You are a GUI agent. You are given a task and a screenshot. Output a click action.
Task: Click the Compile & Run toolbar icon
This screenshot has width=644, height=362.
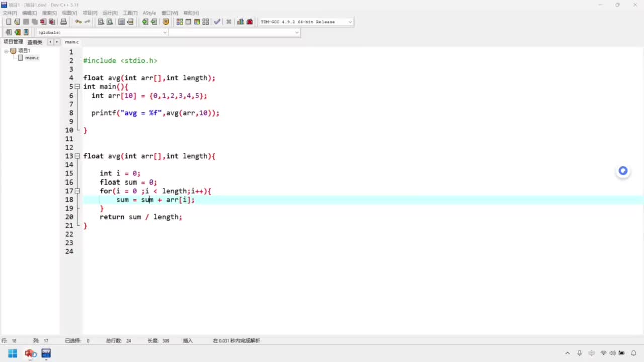[x=197, y=22]
